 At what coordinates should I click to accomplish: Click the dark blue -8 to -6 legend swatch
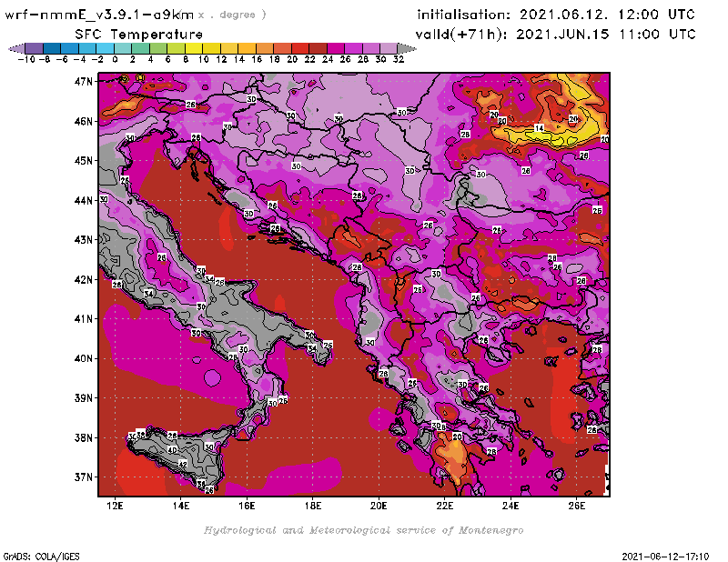pyautogui.click(x=52, y=48)
